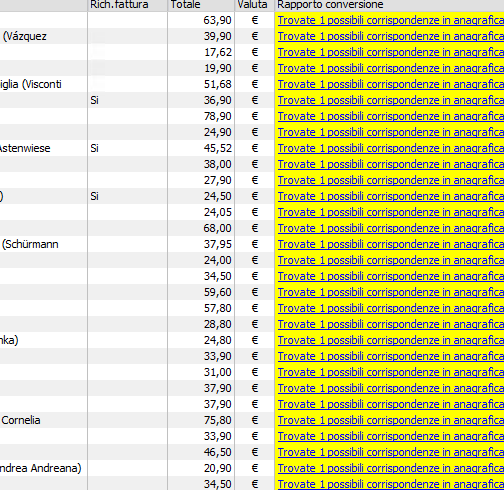
Task: Select the Schürmann name cell
Action: tap(43, 244)
